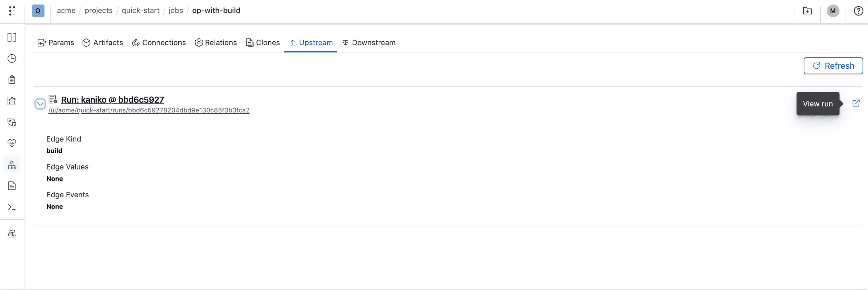The height and width of the screenshot is (290, 868).
Task: Open the clipboard panel in sidebar
Action: tap(12, 79)
